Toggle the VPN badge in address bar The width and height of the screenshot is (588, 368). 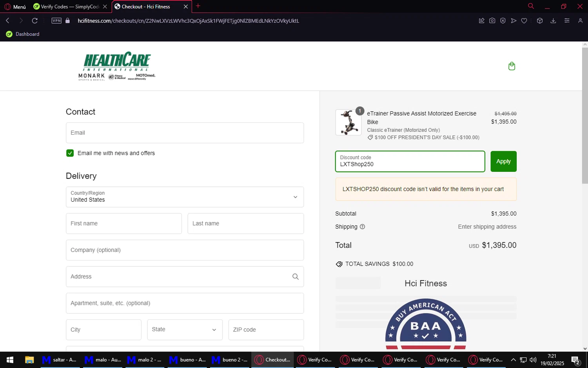pos(56,21)
